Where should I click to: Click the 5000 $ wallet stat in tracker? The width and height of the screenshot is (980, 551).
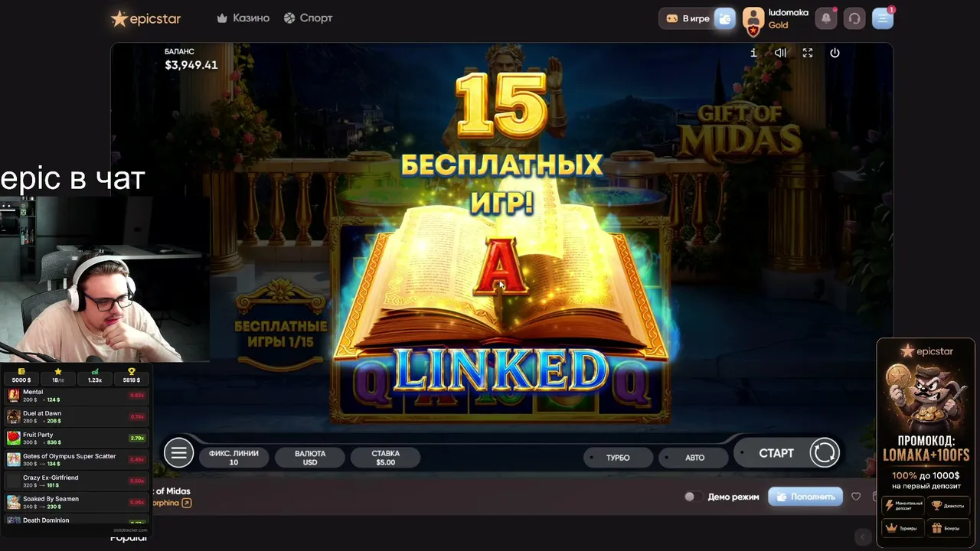tap(21, 376)
